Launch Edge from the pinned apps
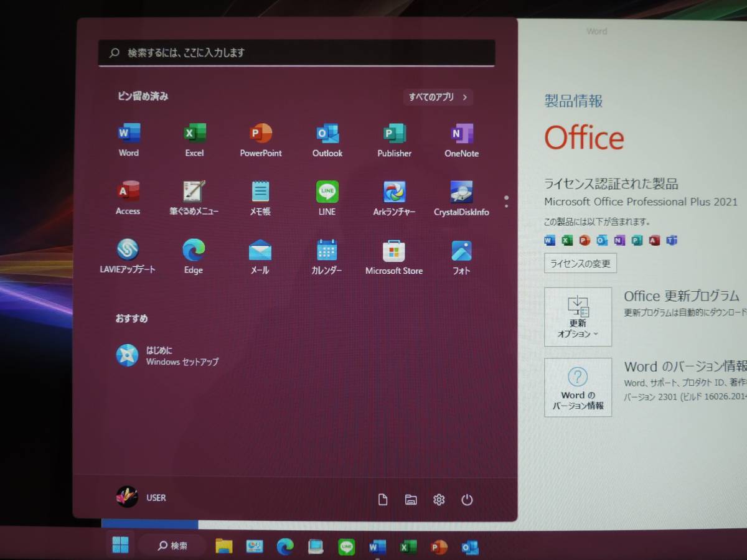 pyautogui.click(x=194, y=257)
